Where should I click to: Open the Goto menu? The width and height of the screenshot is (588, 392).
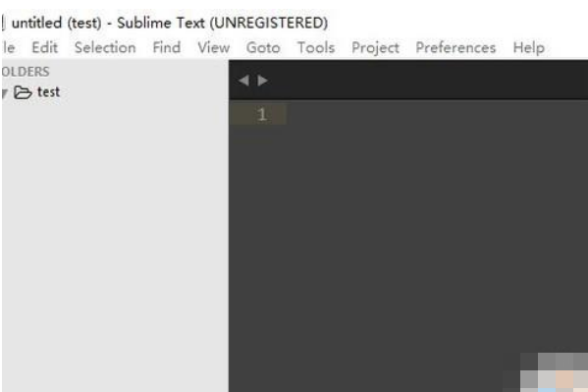coord(263,48)
